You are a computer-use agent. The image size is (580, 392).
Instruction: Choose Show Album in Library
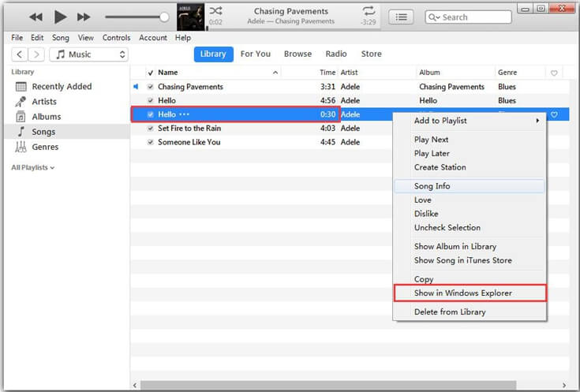click(x=470, y=246)
